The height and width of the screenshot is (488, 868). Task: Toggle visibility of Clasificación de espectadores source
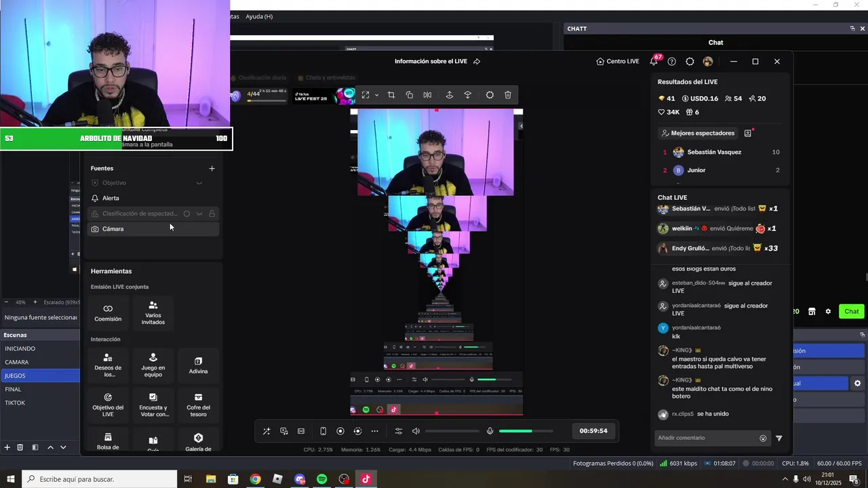click(199, 213)
